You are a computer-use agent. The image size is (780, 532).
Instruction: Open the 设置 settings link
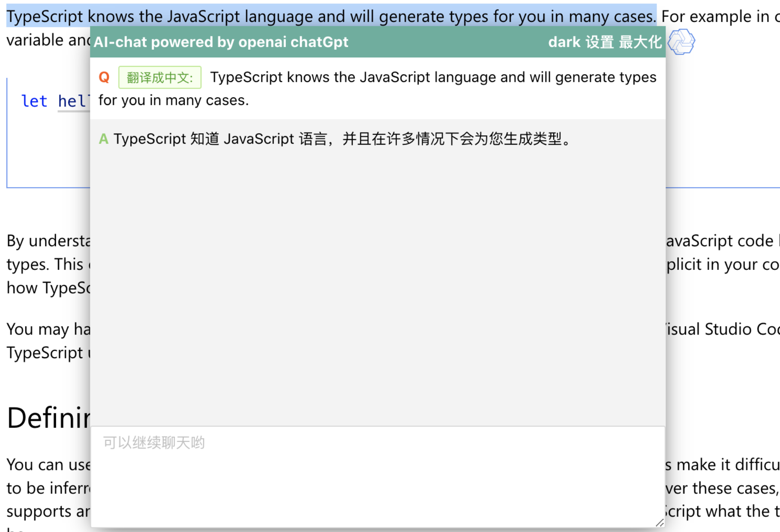(x=600, y=42)
